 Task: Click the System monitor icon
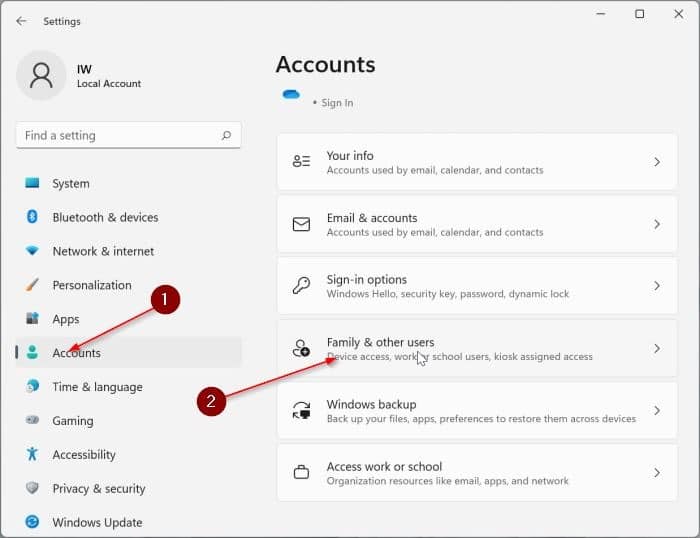click(32, 183)
